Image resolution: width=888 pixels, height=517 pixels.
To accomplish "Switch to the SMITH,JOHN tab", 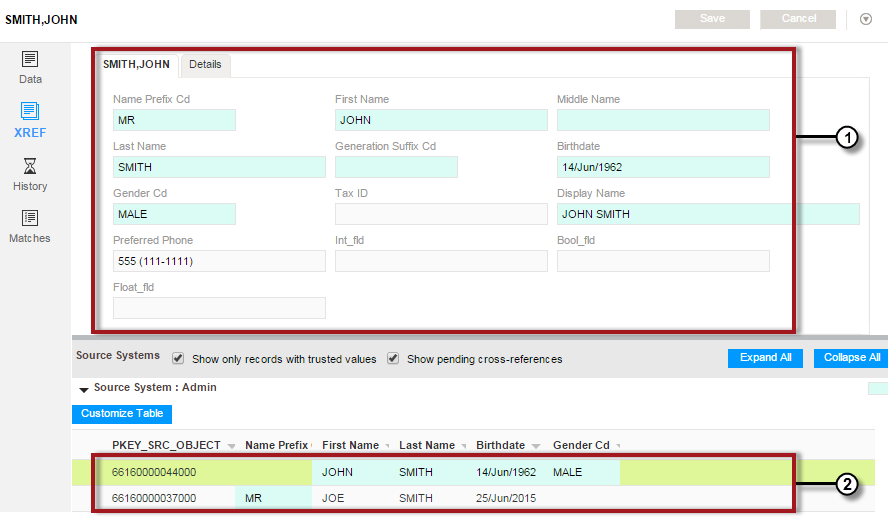I will (x=136, y=65).
